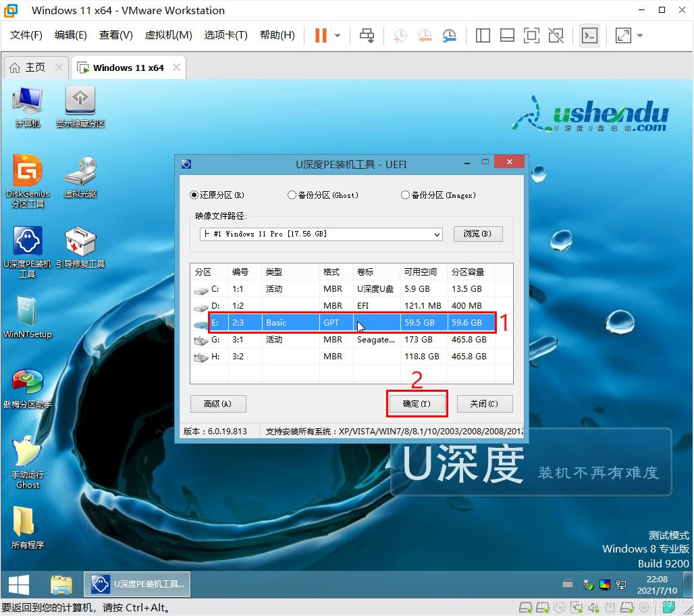Click the 可用空间 column header

tap(423, 272)
